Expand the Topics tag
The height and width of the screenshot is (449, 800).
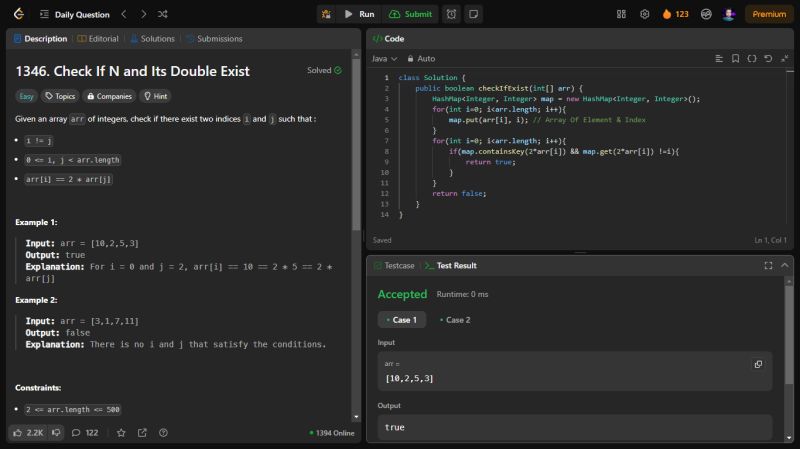tap(60, 96)
